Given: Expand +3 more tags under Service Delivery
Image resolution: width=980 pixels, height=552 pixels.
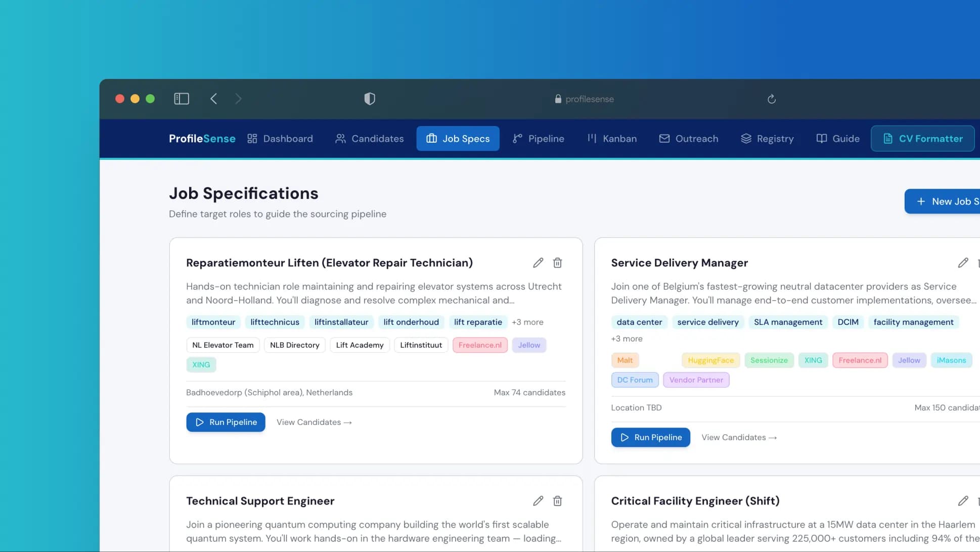Looking at the screenshot, I should click(x=626, y=339).
